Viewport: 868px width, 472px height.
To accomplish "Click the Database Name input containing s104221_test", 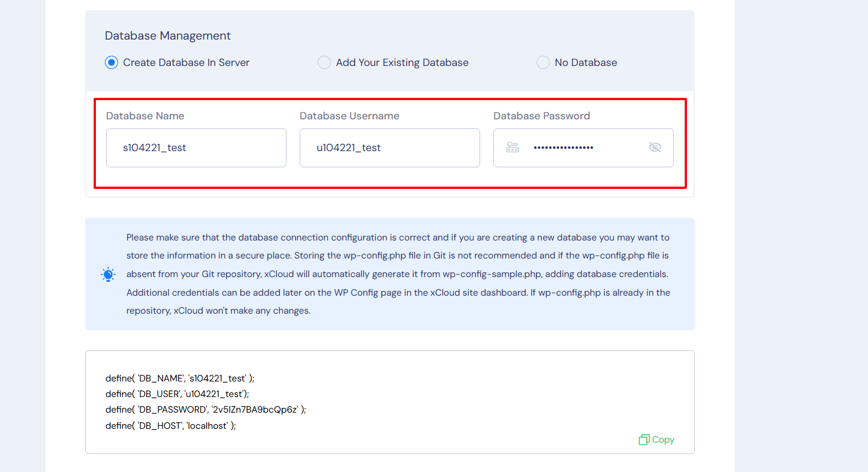I will [x=196, y=148].
